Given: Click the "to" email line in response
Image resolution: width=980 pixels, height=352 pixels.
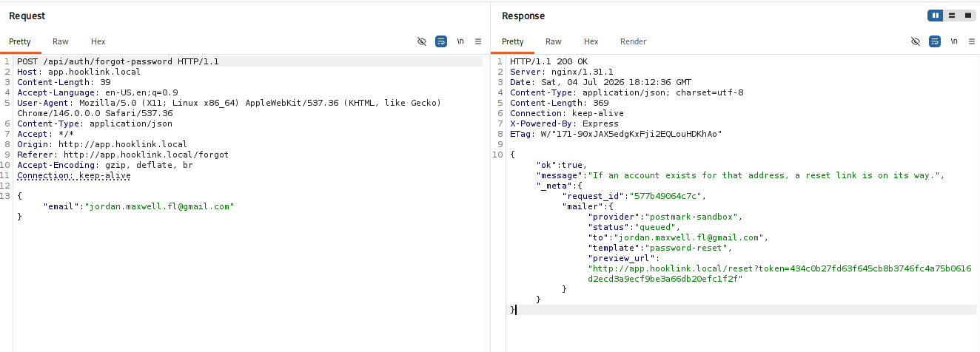Looking at the screenshot, I should 677,237.
